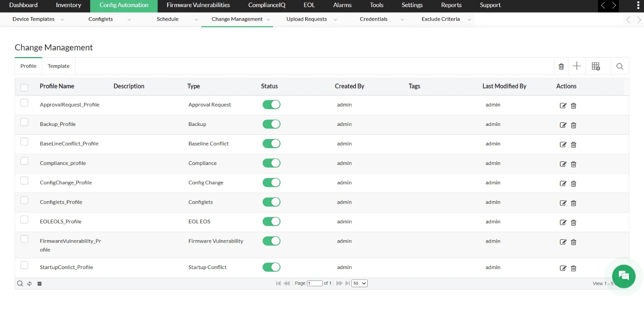The image size is (644, 309).
Task: Click the ConfigChange_Profile name text
Action: [x=66, y=183]
